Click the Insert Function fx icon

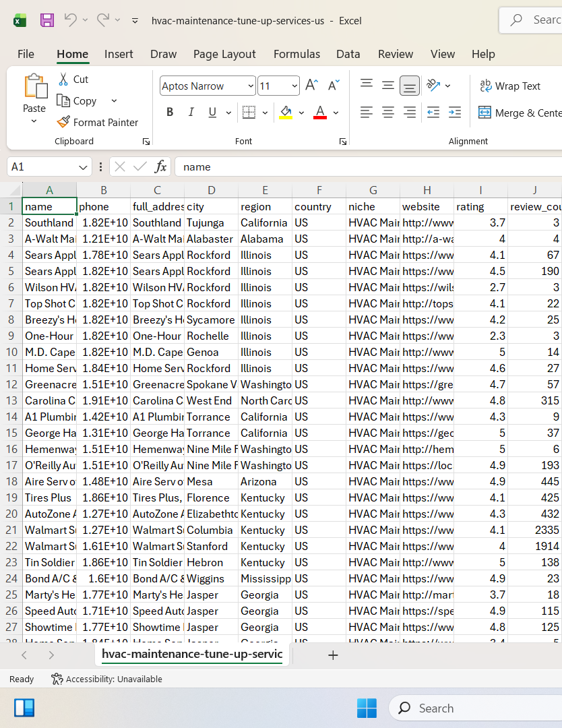coord(160,166)
